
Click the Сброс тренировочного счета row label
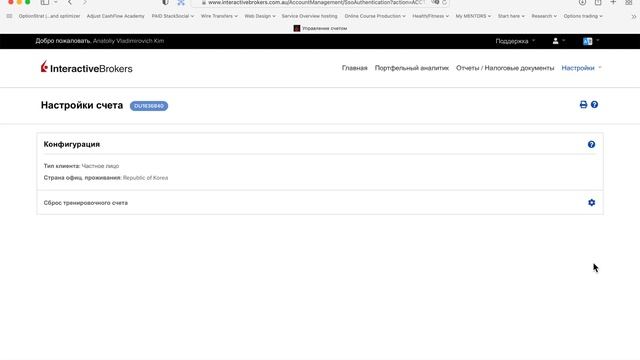click(86, 203)
